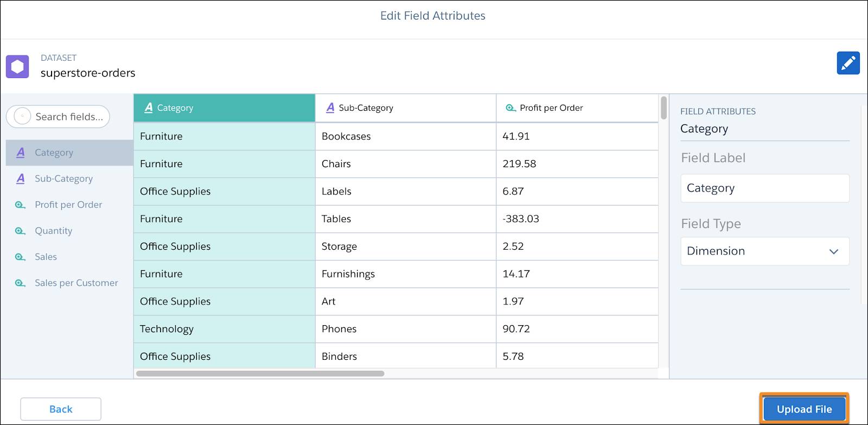Click the Phones cell

[x=406, y=329]
